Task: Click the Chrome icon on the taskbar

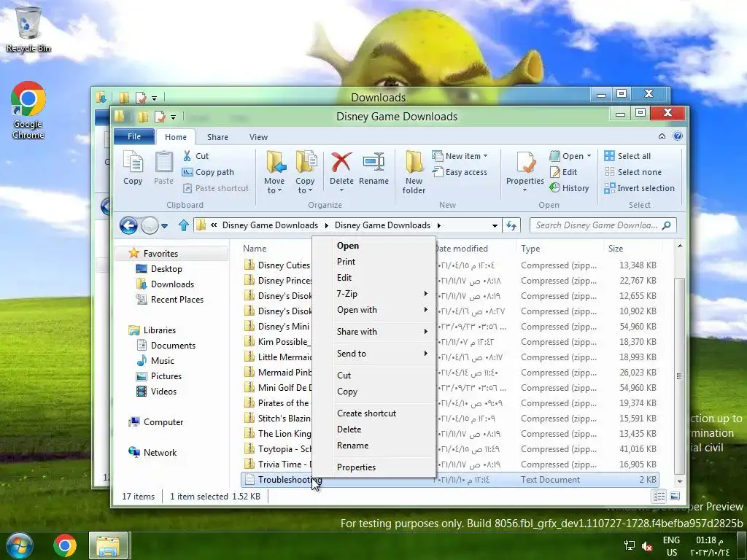Action: pyautogui.click(x=65, y=545)
